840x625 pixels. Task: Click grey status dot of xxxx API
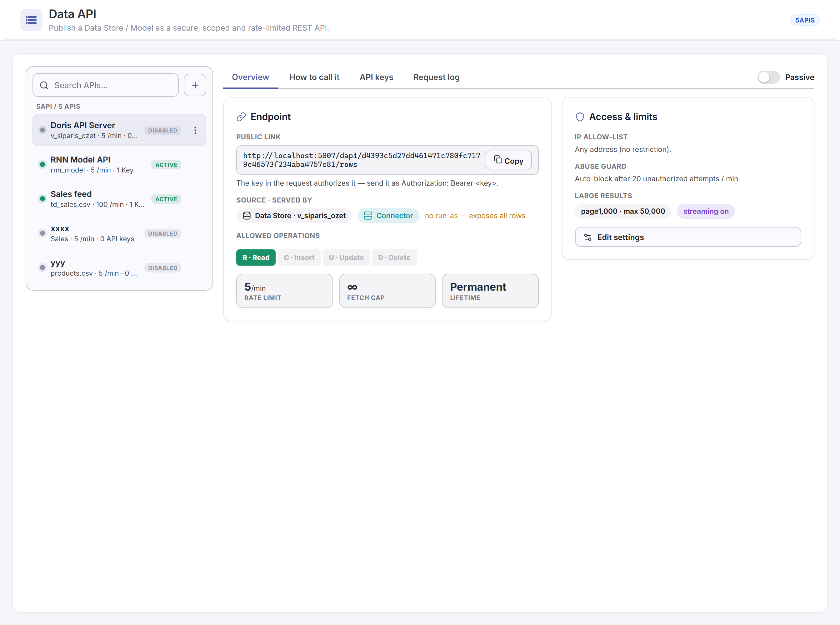42,233
